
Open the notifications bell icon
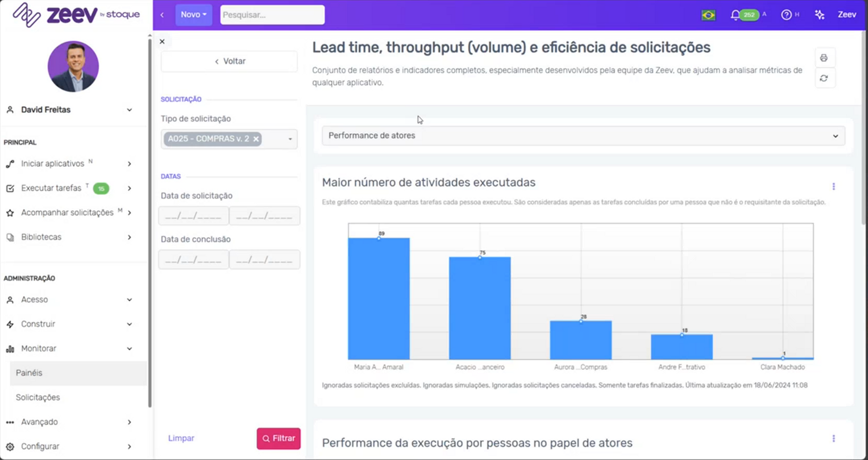[x=735, y=15]
